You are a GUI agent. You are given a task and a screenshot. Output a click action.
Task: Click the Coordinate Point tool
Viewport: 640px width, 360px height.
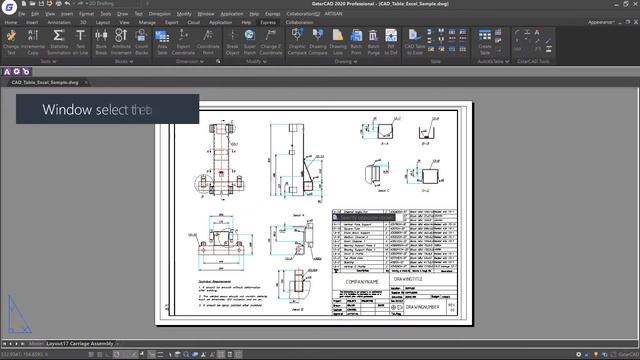coord(208,42)
